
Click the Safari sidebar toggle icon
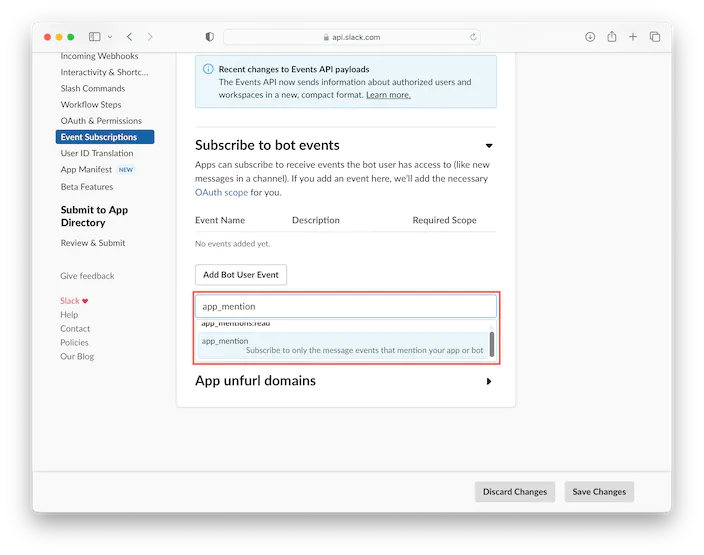(95, 37)
